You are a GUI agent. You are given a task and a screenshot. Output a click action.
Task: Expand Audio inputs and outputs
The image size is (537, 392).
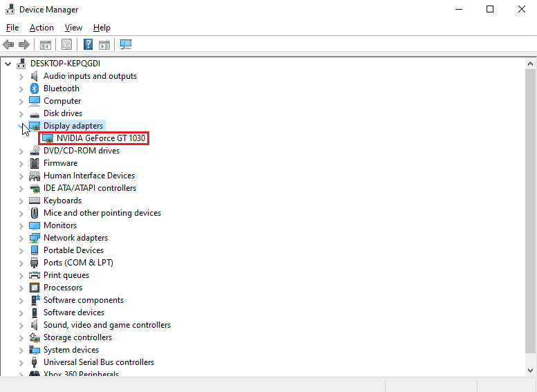point(21,77)
